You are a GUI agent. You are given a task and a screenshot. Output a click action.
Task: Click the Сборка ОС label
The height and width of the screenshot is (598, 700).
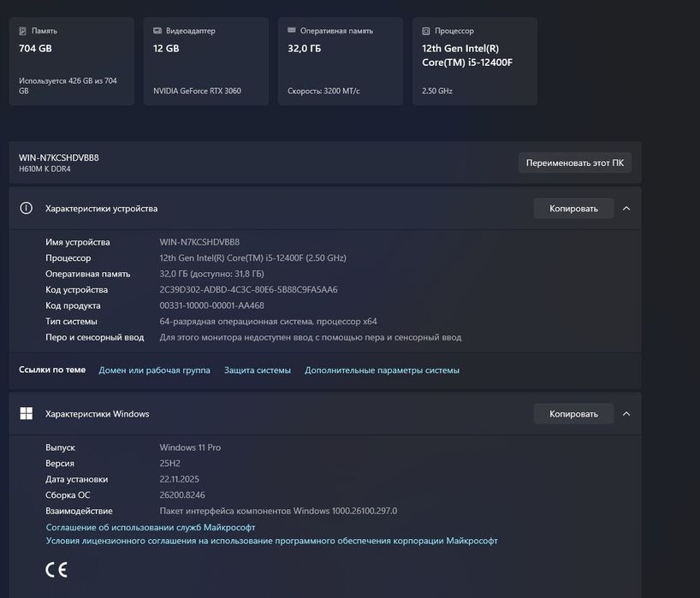tap(68, 495)
